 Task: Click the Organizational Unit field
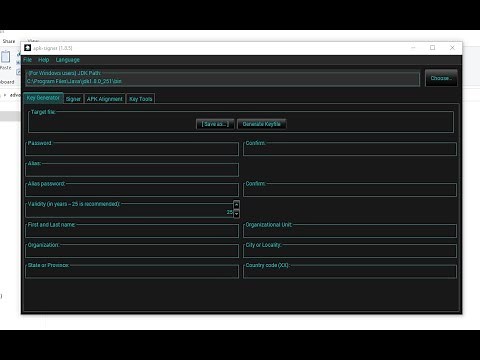click(x=350, y=232)
